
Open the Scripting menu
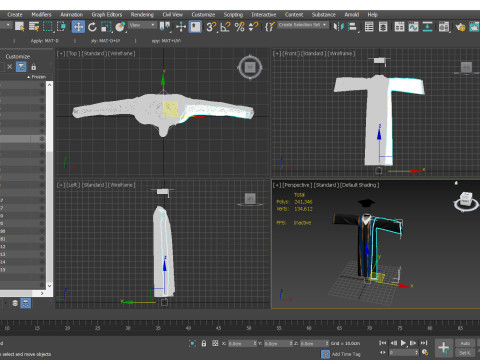point(233,15)
